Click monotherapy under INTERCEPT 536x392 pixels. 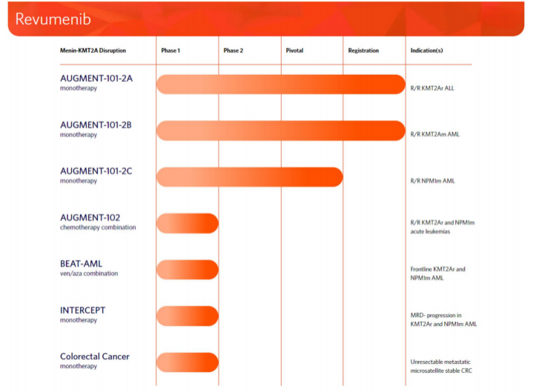(x=79, y=320)
